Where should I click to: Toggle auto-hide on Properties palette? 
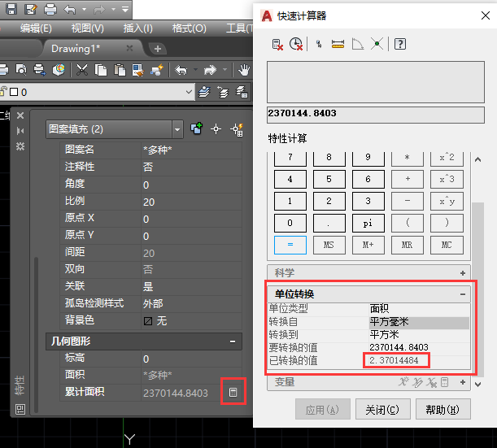20,131
